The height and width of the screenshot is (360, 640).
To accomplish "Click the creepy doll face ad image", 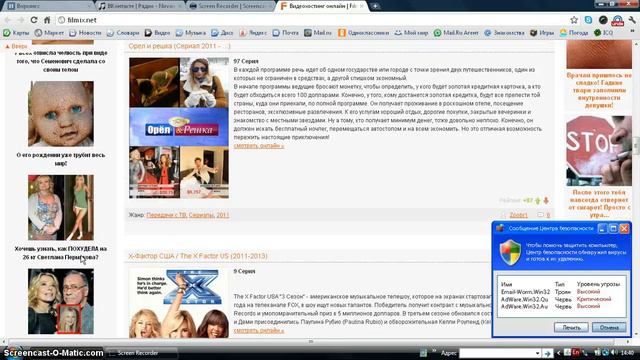I will (61, 113).
